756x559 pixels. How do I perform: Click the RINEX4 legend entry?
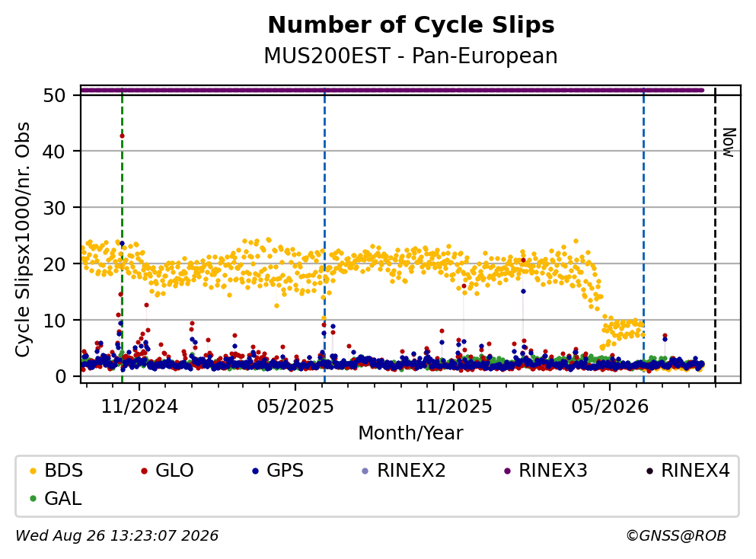687,470
